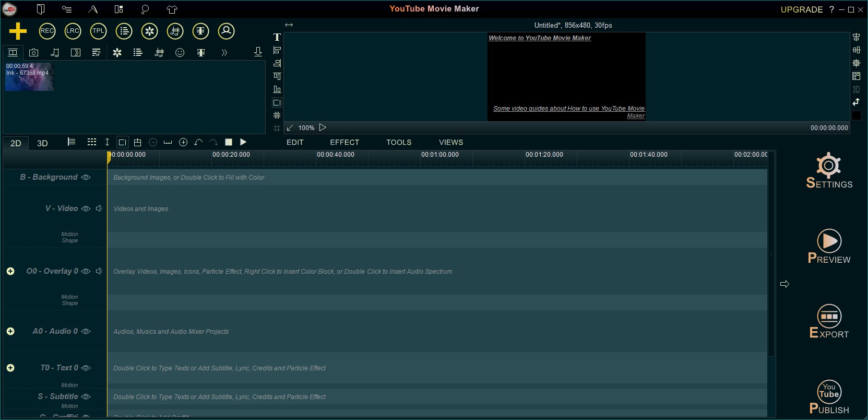Click the align left icon beside preview
868x420 pixels.
pyautogui.click(x=277, y=50)
